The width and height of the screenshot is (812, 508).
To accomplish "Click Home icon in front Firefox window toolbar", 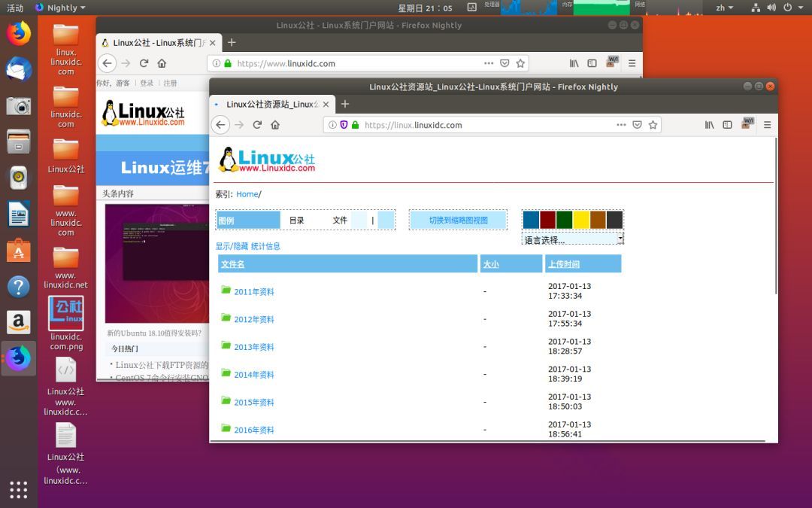I will [275, 125].
